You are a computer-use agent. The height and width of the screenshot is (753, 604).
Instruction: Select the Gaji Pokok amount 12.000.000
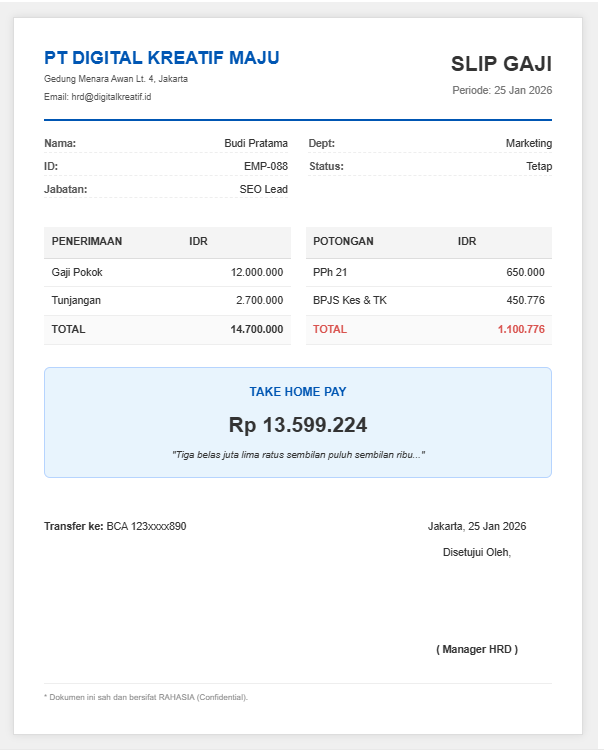click(x=257, y=272)
